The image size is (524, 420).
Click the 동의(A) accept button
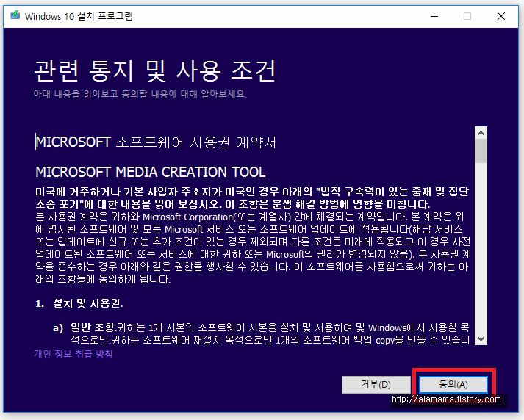coord(453,384)
